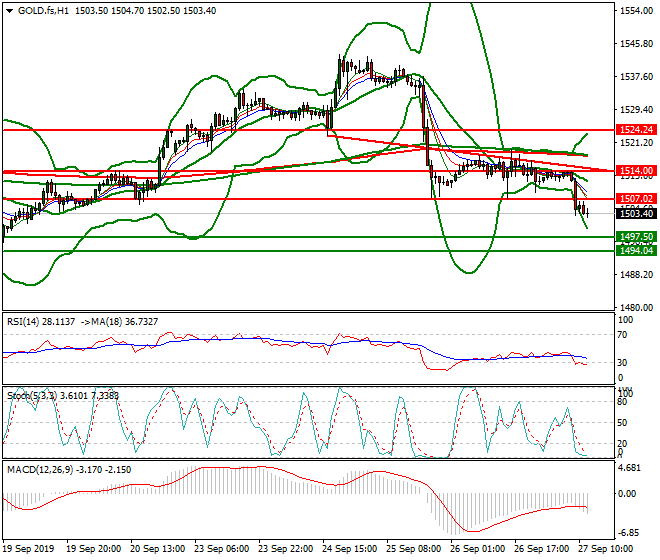Select the 1494.04 green price label

(636, 251)
